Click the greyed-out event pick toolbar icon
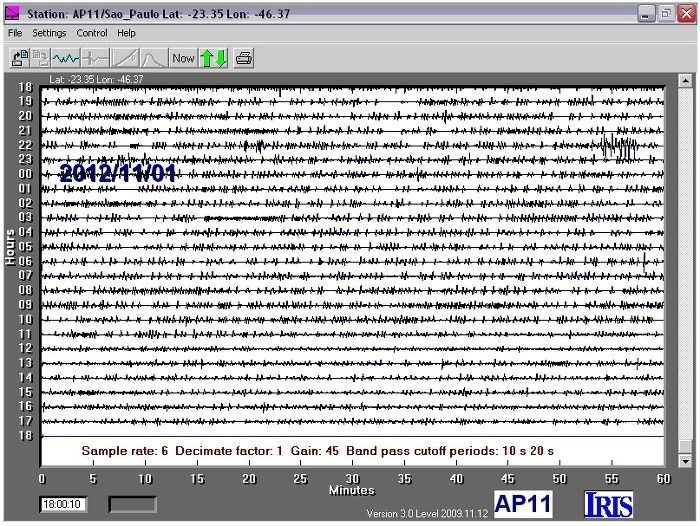The image size is (700, 526). click(x=96, y=58)
